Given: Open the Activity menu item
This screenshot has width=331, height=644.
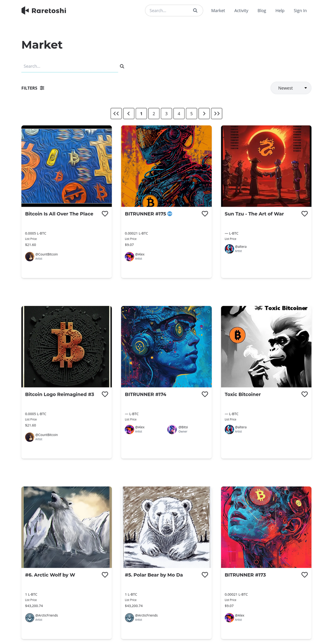Looking at the screenshot, I should tap(241, 11).
